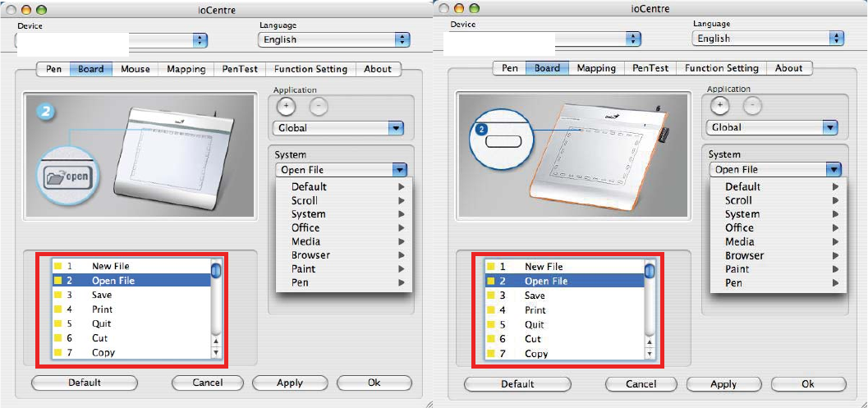This screenshot has height=408, width=868.
Task: Expand System submenu in right window menu
Action: 778,213
